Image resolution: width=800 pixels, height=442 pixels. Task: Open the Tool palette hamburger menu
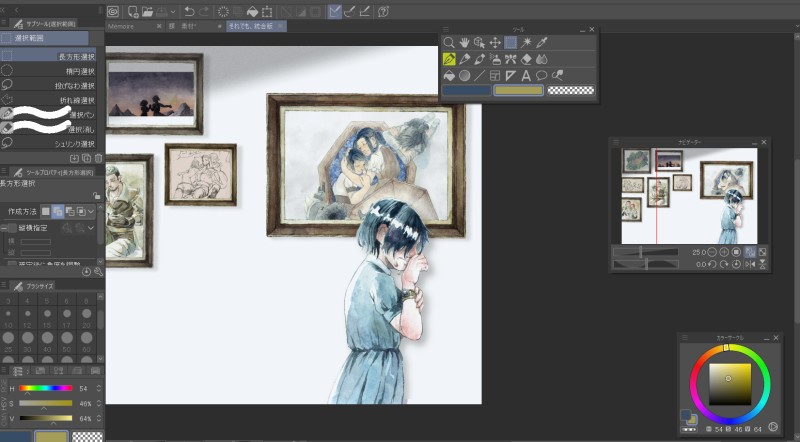(445, 30)
